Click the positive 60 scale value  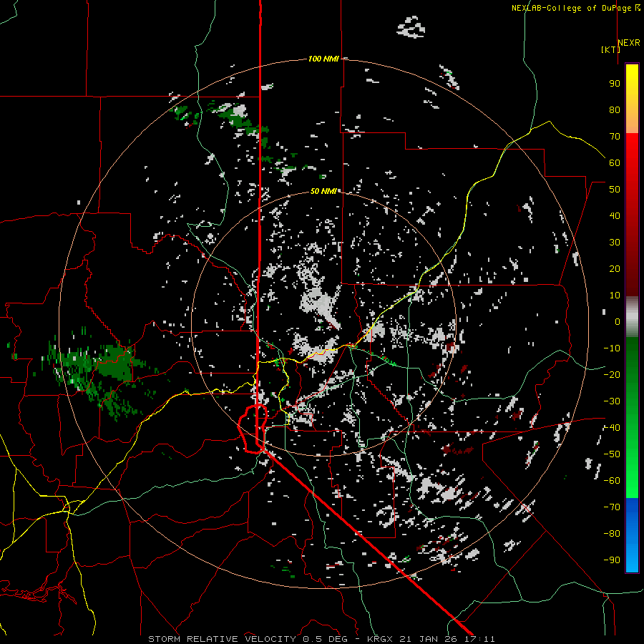tap(615, 162)
